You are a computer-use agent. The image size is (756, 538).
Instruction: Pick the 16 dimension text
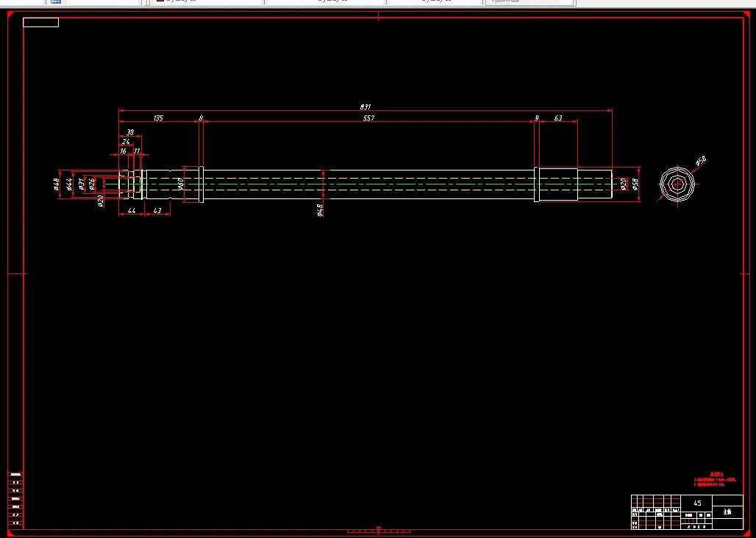123,151
